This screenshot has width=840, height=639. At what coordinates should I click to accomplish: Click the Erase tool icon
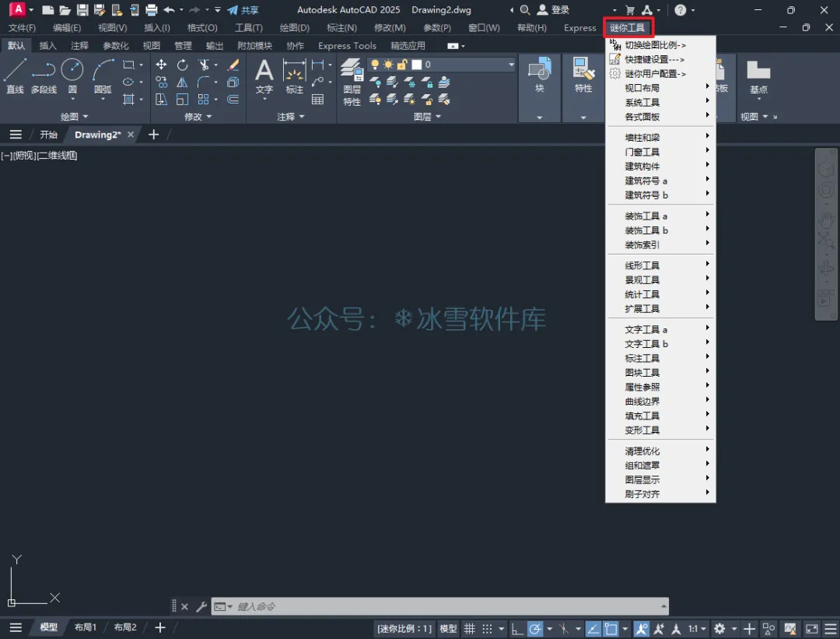[233, 65]
